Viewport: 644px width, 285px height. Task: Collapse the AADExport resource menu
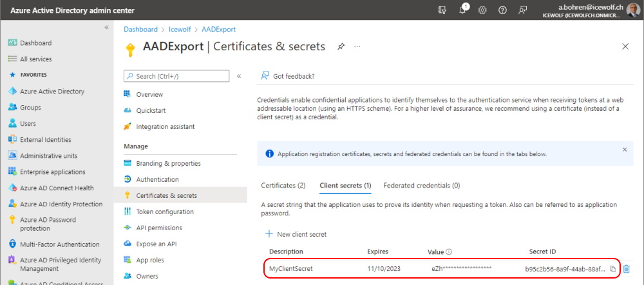tap(239, 76)
